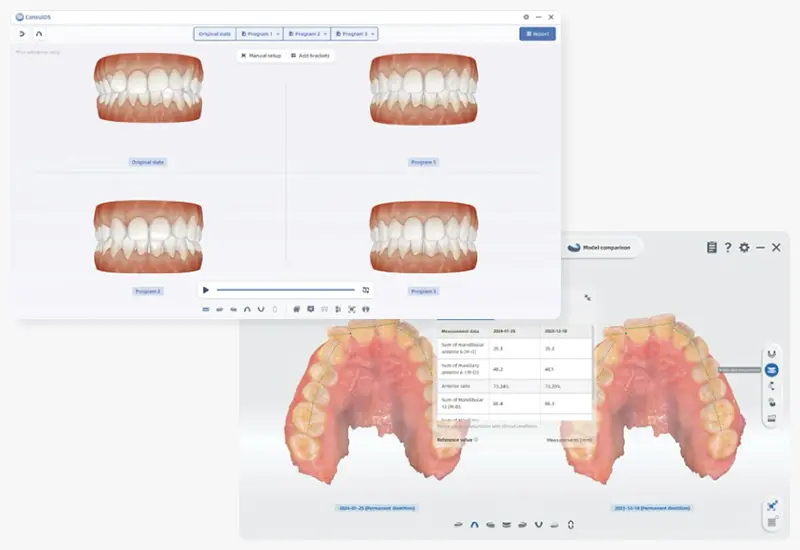Image resolution: width=800 pixels, height=550 pixels.
Task: Click the tooth grid icon in ConsulOS toolbar
Action: [296, 309]
